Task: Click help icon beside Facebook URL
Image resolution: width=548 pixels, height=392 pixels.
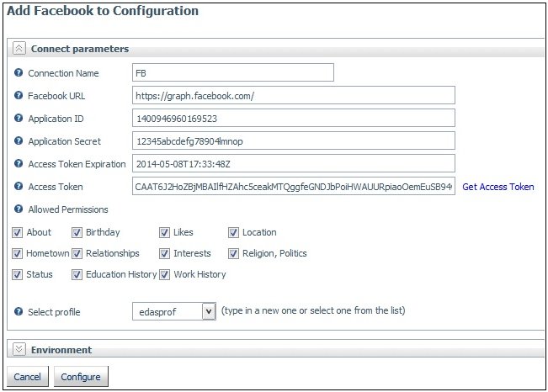Action: pyautogui.click(x=19, y=95)
